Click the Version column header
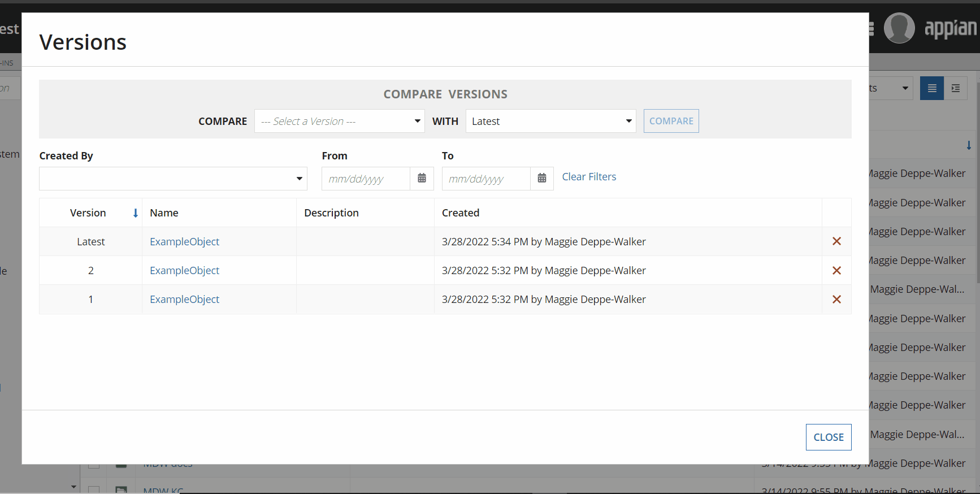 [x=88, y=213]
